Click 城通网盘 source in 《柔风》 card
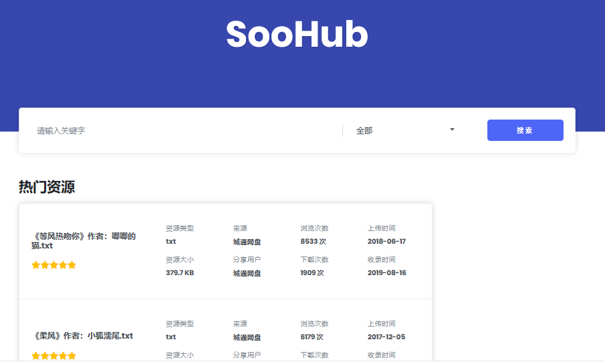605x364 pixels. pyautogui.click(x=247, y=337)
